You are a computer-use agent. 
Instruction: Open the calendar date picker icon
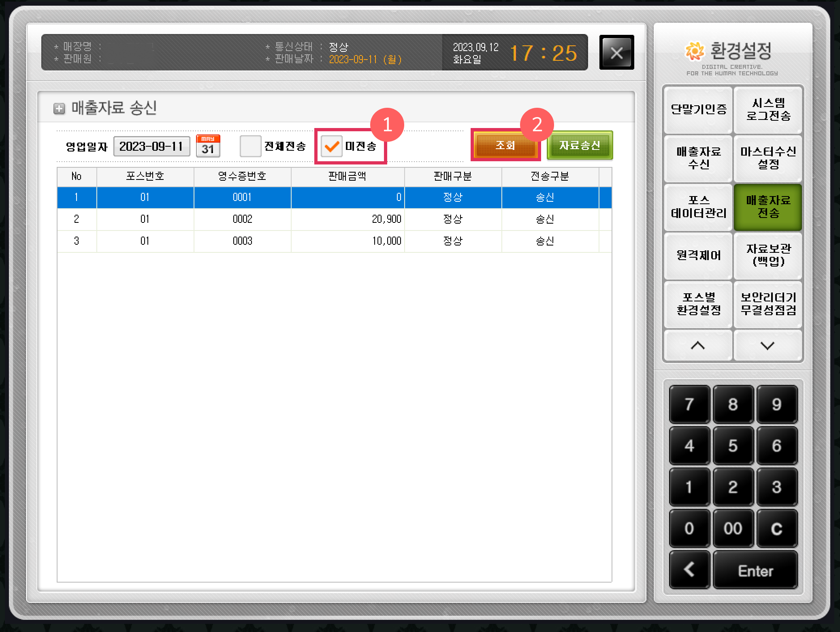pos(208,146)
